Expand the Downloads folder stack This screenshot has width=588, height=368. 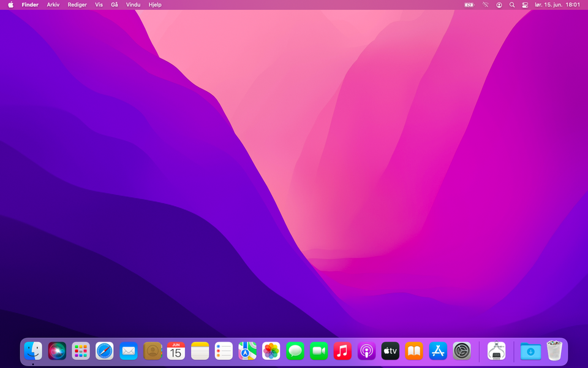pyautogui.click(x=530, y=351)
